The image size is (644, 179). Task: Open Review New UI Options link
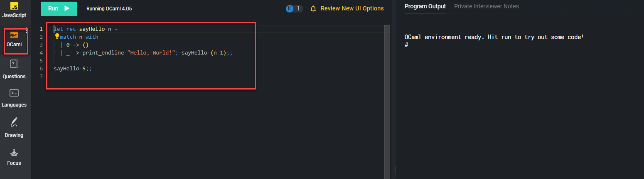352,9
